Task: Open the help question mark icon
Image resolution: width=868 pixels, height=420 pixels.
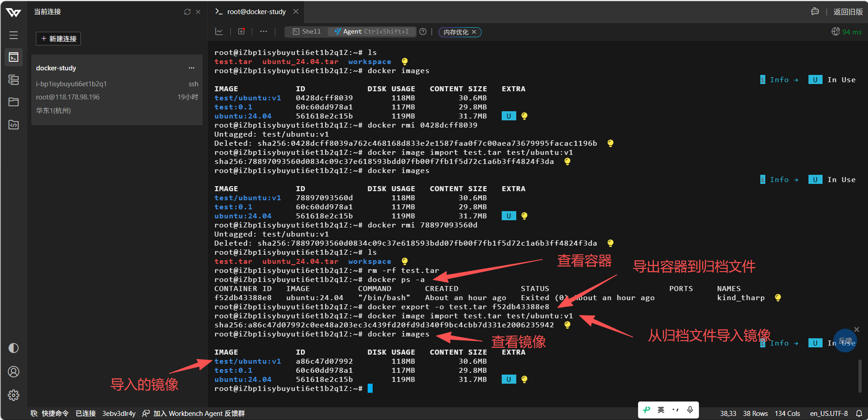Action: tap(423, 31)
